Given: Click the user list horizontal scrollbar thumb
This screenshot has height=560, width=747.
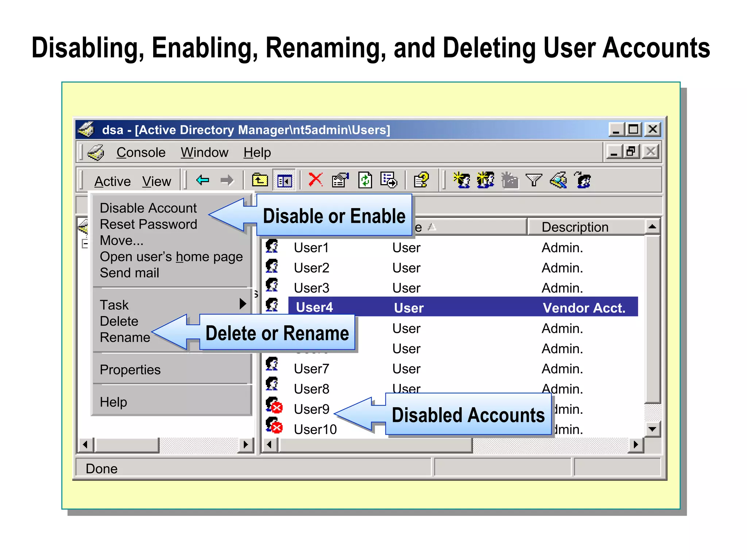Looking at the screenshot, I should 375,445.
